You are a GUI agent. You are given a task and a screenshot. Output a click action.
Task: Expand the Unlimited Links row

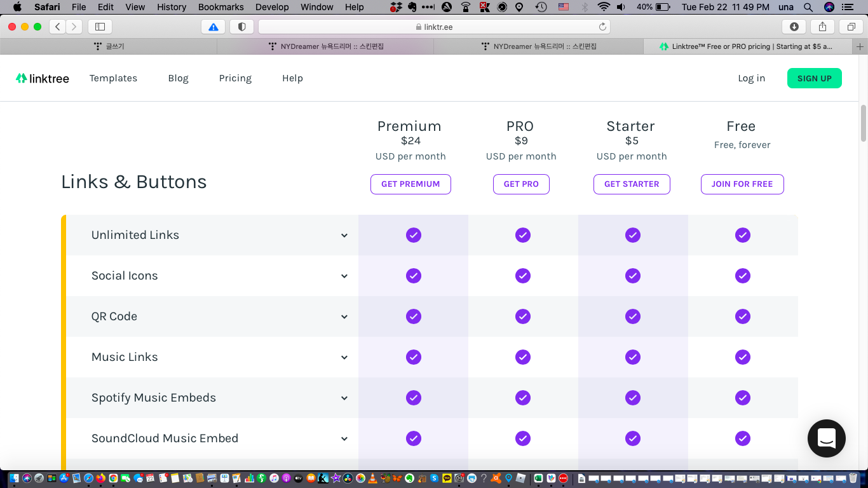pos(344,235)
